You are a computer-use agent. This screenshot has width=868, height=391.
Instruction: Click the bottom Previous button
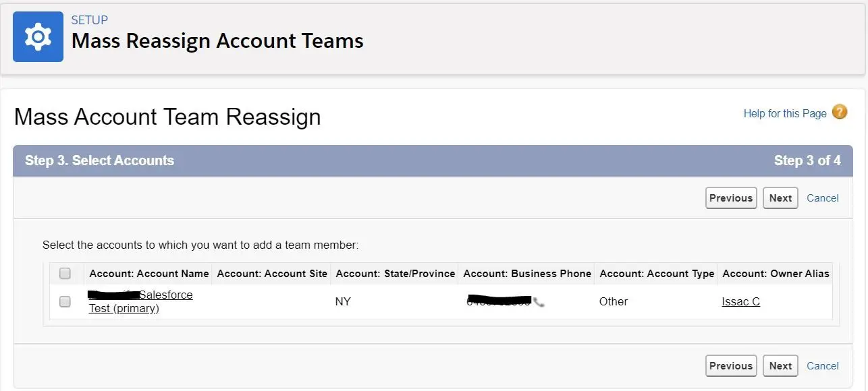click(x=731, y=366)
